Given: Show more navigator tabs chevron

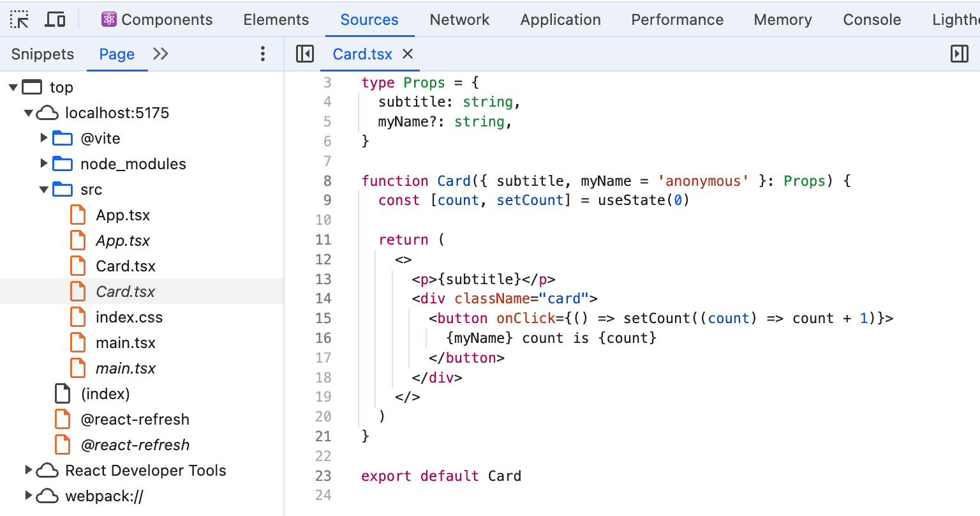Looking at the screenshot, I should (x=161, y=54).
